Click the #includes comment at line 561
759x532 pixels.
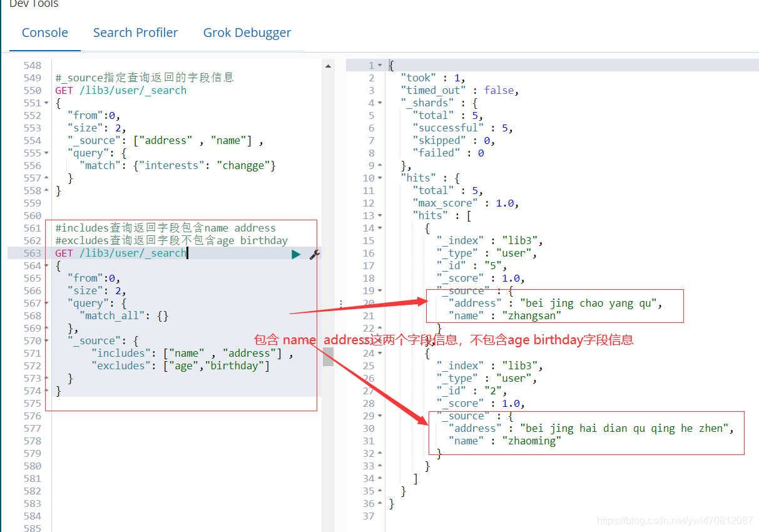(165, 228)
